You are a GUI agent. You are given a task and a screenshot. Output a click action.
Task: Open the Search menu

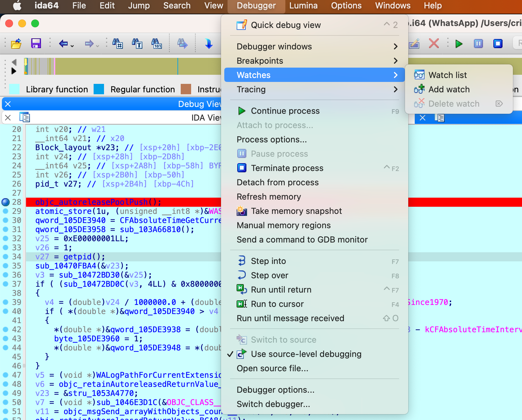(x=177, y=6)
